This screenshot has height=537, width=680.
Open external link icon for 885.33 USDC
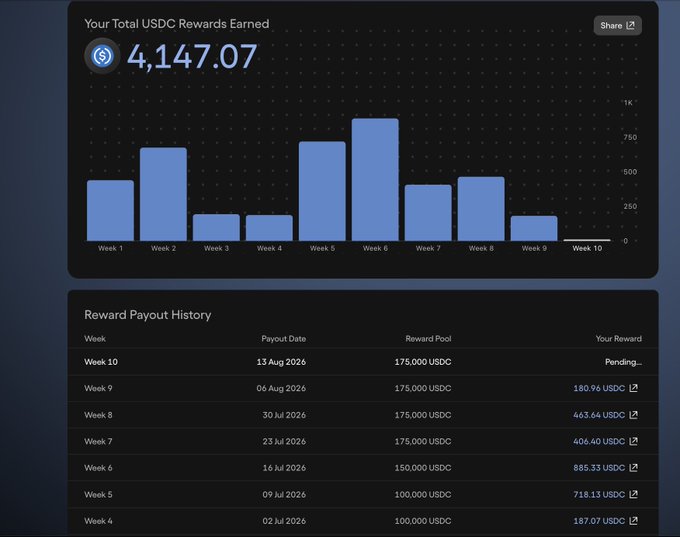click(634, 468)
